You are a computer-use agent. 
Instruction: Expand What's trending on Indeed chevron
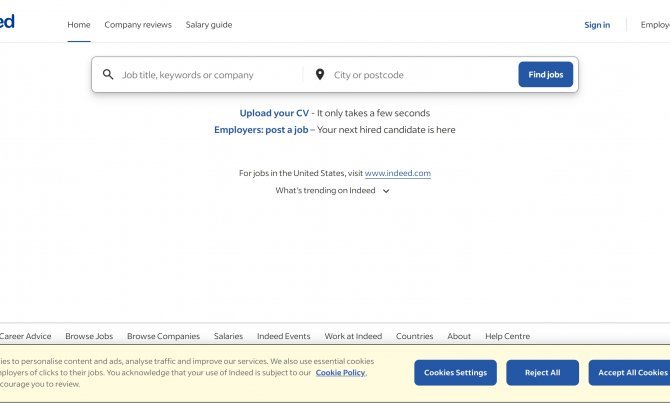(x=386, y=191)
